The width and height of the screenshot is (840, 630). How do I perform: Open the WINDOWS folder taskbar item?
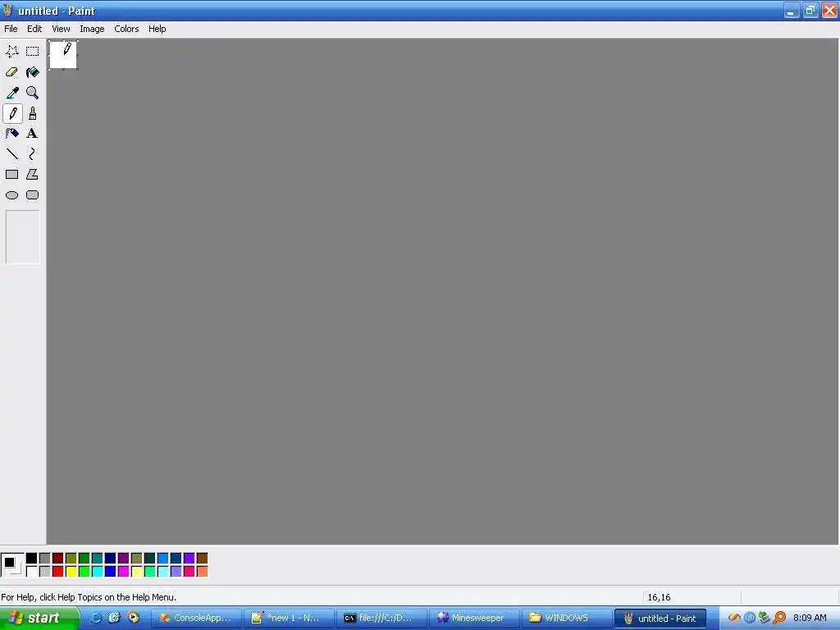coord(567,619)
